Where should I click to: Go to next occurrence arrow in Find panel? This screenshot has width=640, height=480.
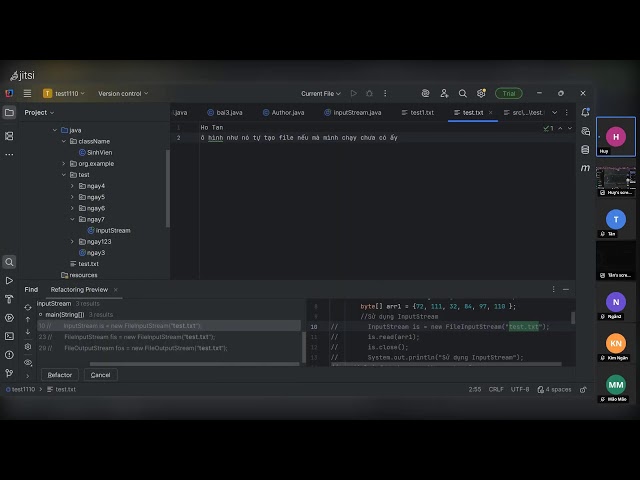coord(28,332)
